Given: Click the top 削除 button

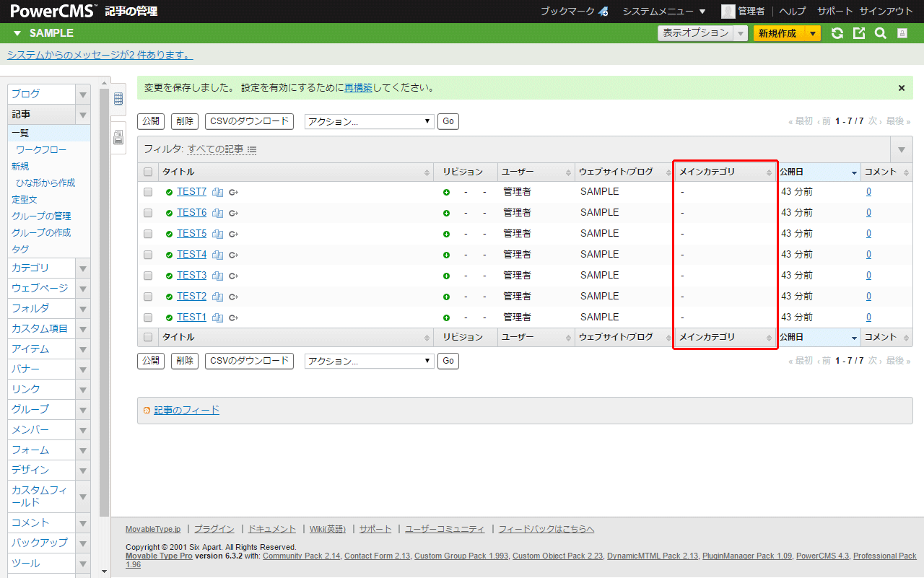Looking at the screenshot, I should (x=184, y=121).
